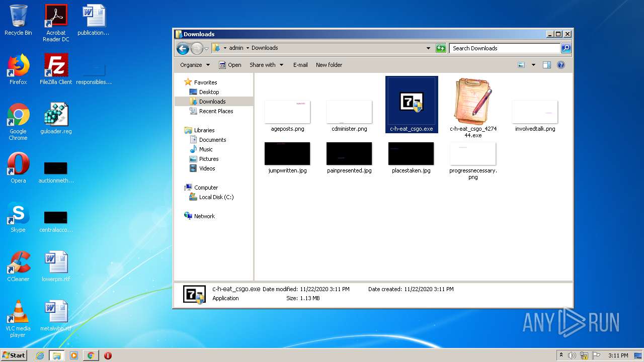Select lowerpm.rtf document on desktop
This screenshot has height=362, width=644.
pyautogui.click(x=56, y=266)
